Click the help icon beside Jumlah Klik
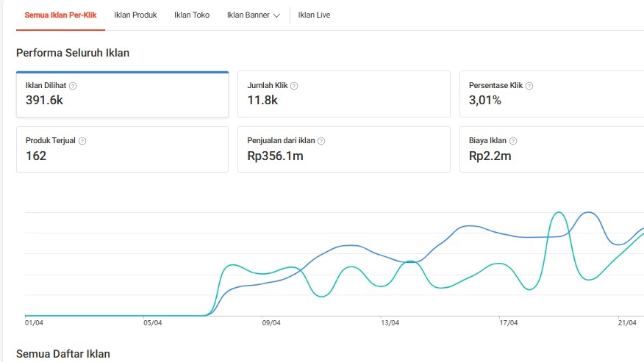The image size is (644, 362). (x=294, y=86)
